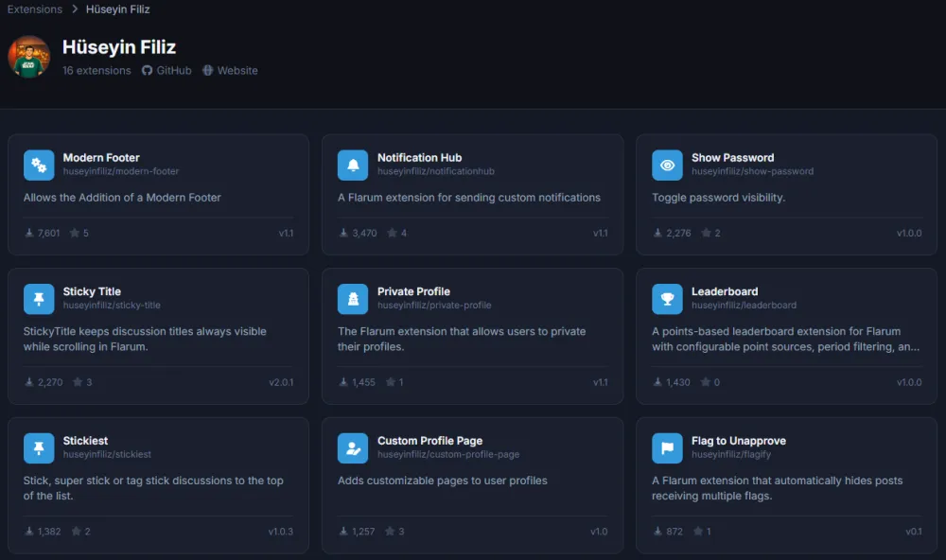This screenshot has width=946, height=560.
Task: Click the Flag to Unapprove flag icon
Action: (x=667, y=447)
